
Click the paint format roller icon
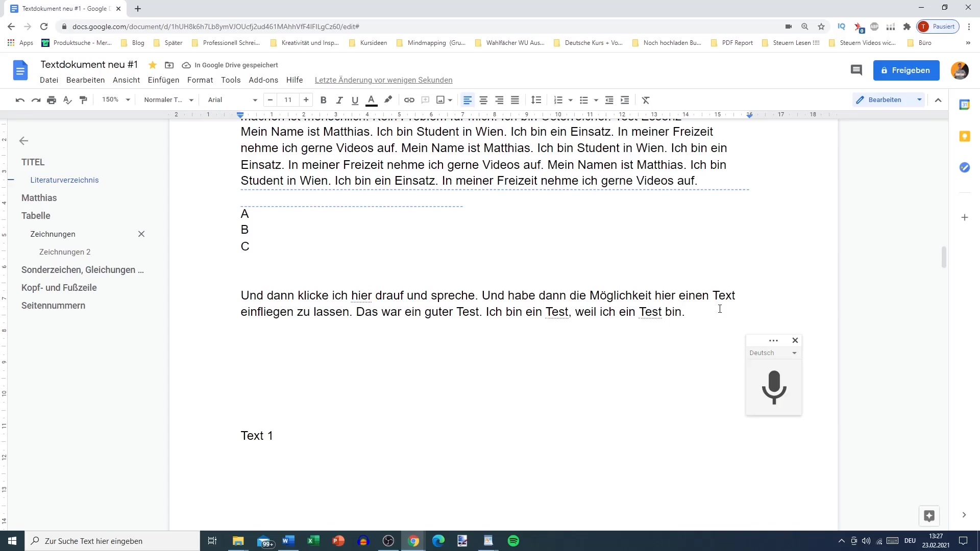[x=83, y=100]
